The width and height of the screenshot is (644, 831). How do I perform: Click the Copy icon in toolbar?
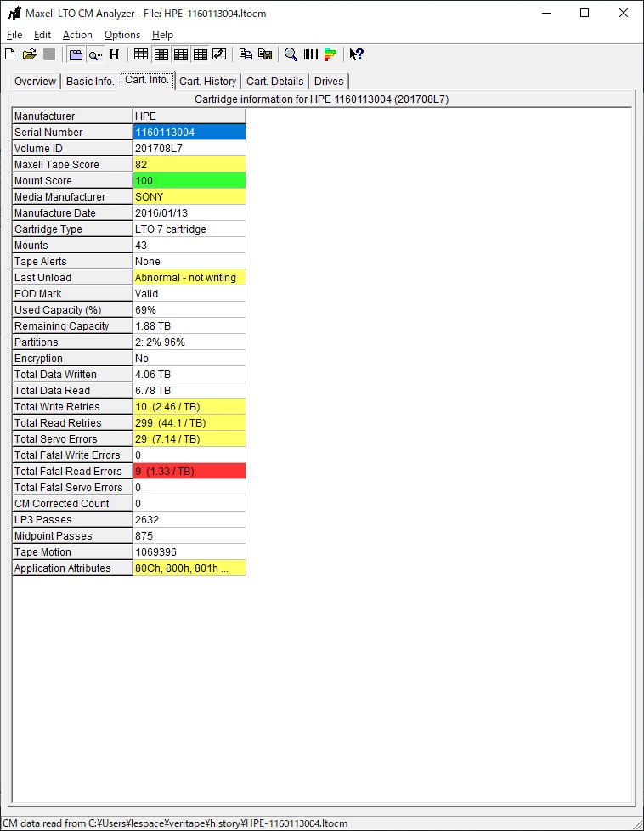(x=246, y=54)
